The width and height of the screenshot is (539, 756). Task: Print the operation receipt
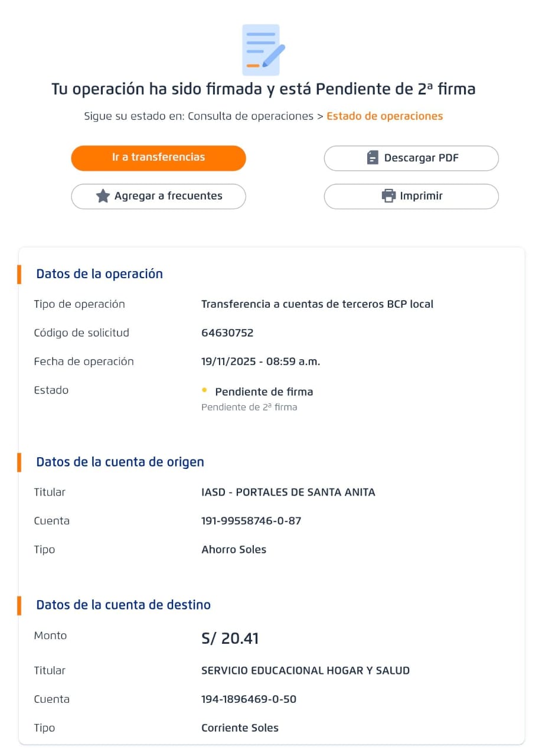(411, 196)
